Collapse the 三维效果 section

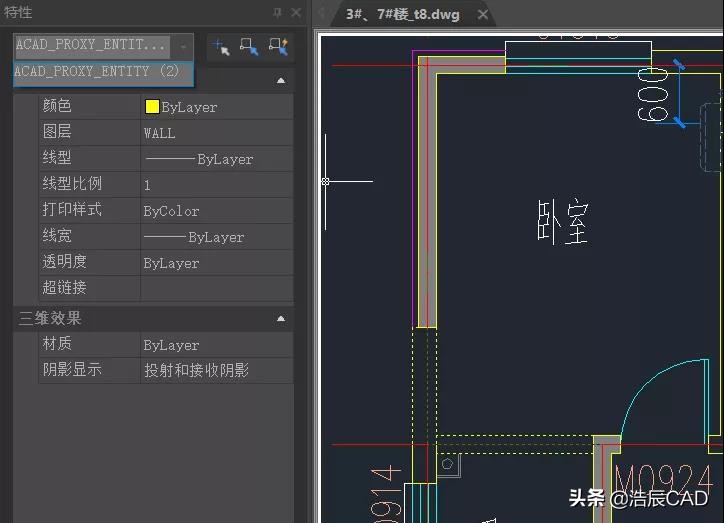[x=280, y=318]
